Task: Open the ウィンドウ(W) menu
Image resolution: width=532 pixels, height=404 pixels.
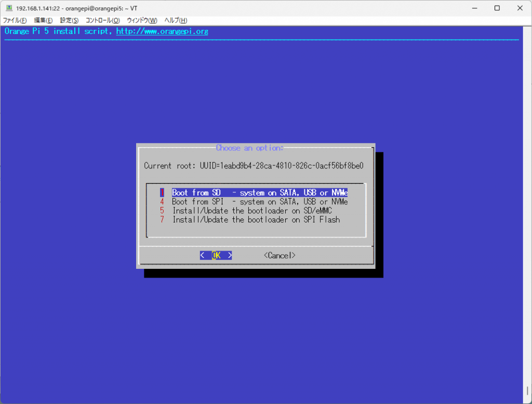Action: point(142,20)
